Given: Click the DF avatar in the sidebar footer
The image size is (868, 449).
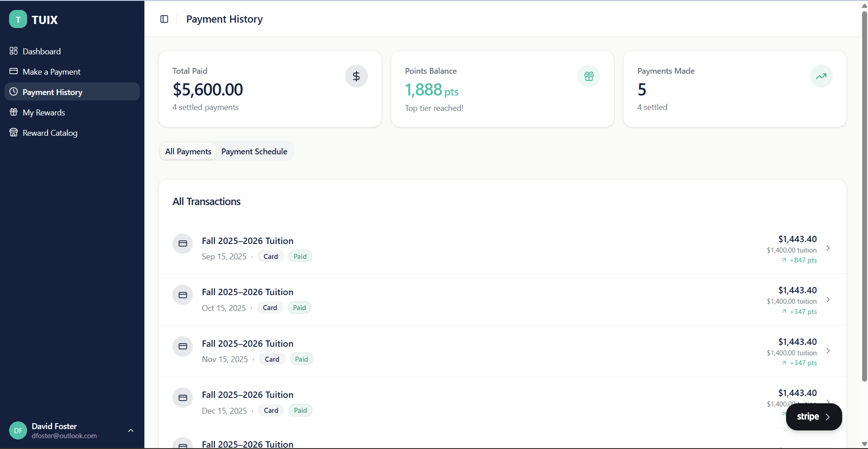Looking at the screenshot, I should [18, 430].
